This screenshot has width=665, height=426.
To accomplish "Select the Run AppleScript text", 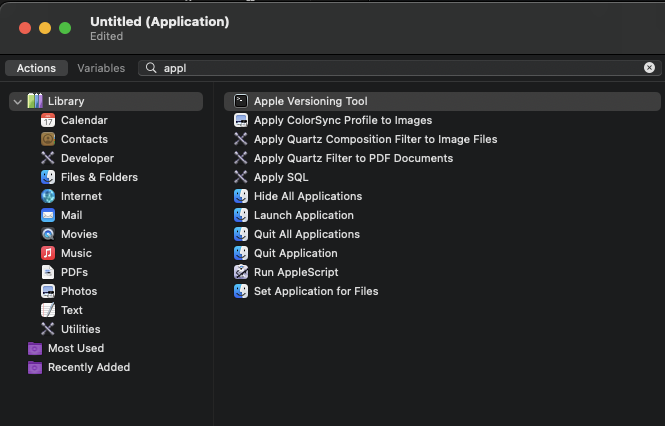I will pyautogui.click(x=296, y=272).
